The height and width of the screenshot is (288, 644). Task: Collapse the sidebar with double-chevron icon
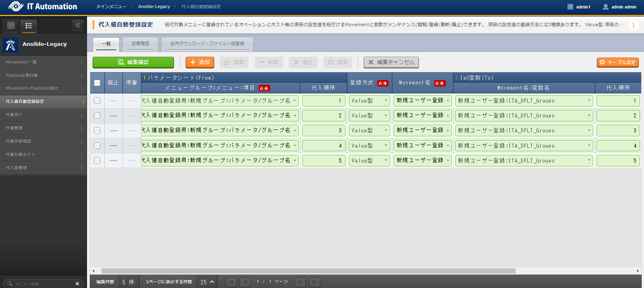pyautogui.click(x=78, y=25)
